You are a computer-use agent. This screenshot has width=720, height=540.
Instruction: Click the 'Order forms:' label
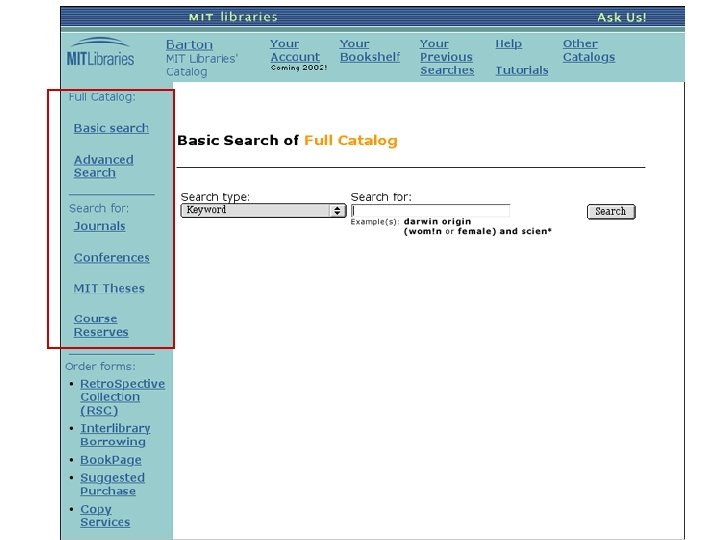click(x=101, y=366)
